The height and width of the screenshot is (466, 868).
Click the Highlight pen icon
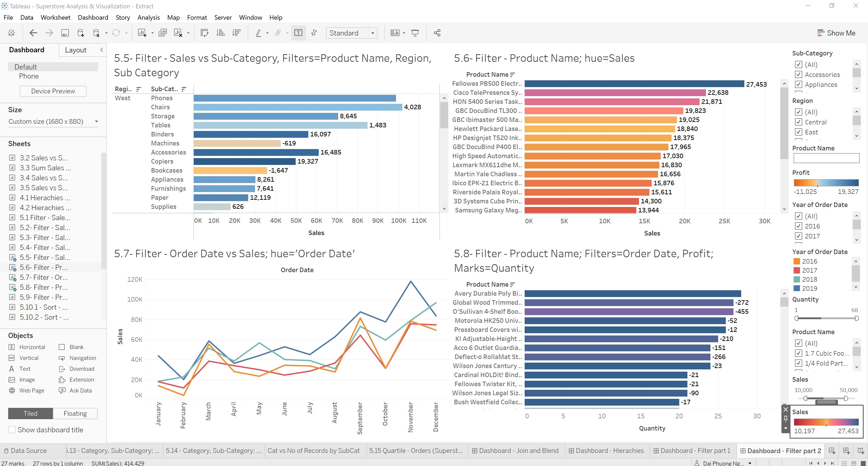point(258,33)
